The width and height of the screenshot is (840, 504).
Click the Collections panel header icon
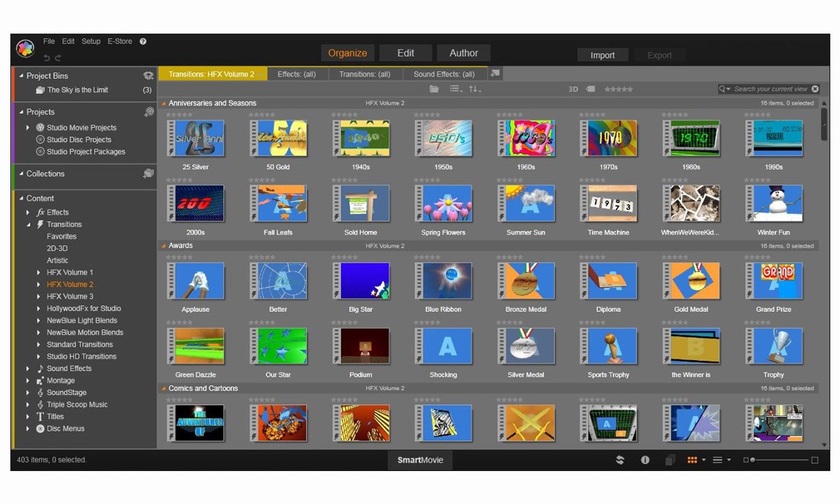coord(149,173)
